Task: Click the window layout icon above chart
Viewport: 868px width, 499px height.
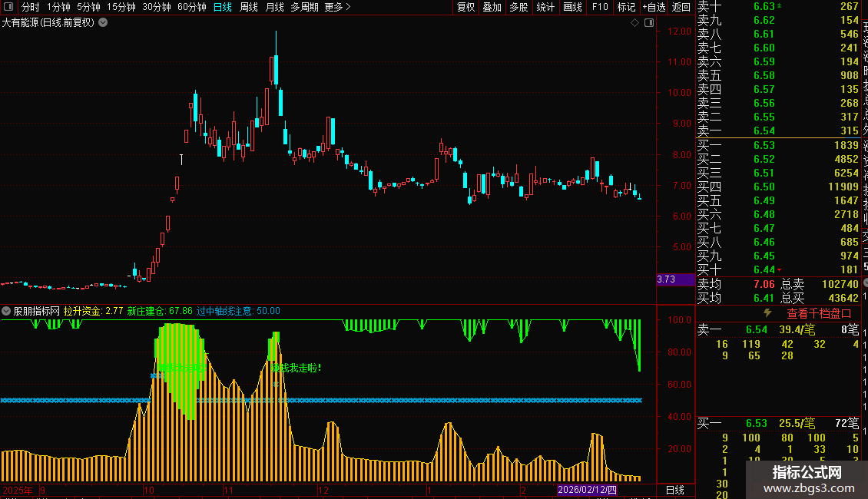Action: [649, 23]
